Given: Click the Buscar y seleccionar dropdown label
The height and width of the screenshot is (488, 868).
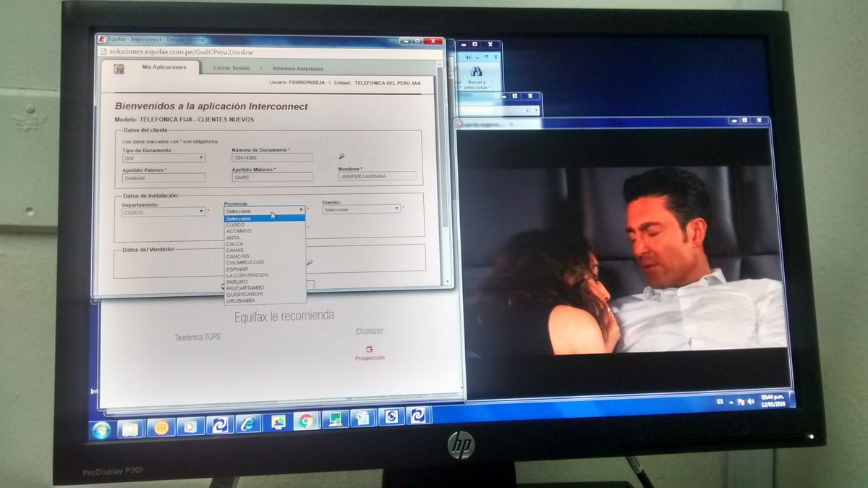Looking at the screenshot, I should coord(476,85).
